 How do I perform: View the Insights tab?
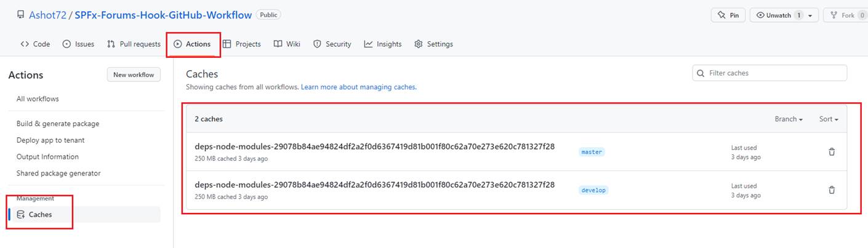point(383,44)
